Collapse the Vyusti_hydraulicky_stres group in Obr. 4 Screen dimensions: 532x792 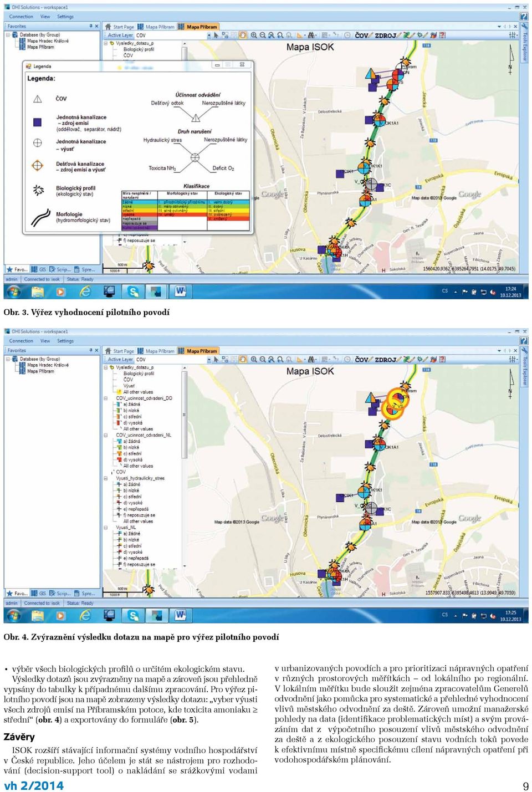point(105,478)
